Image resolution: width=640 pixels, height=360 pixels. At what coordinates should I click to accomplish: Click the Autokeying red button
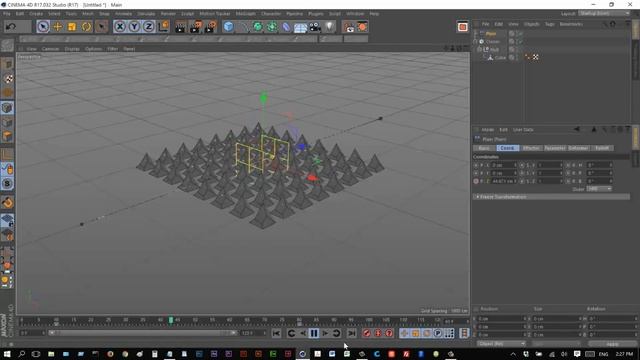tap(378, 333)
